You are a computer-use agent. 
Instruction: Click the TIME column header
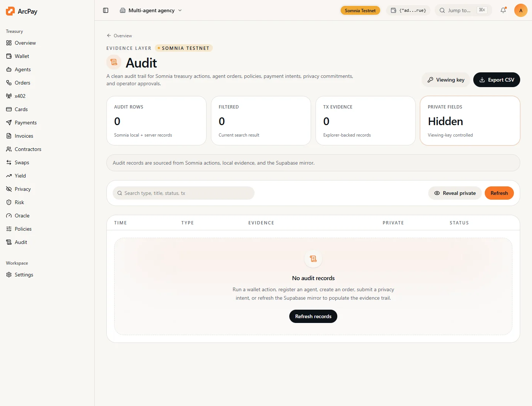pyautogui.click(x=120, y=223)
